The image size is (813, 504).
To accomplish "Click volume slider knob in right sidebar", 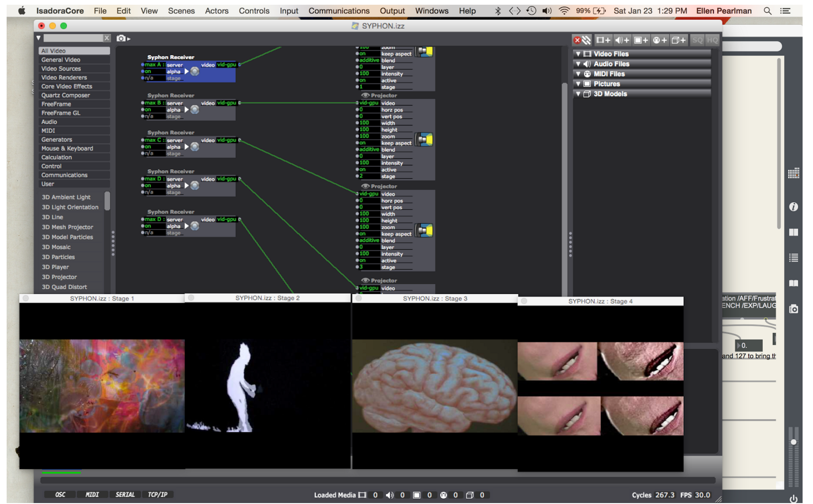I will (x=794, y=442).
